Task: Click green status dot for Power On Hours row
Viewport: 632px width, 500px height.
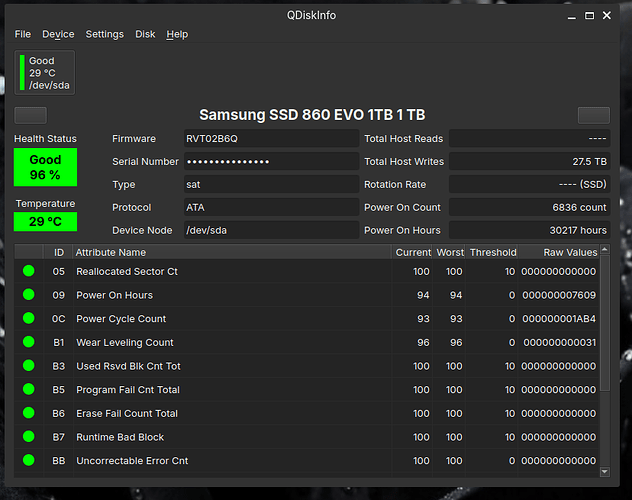Action: (x=29, y=295)
